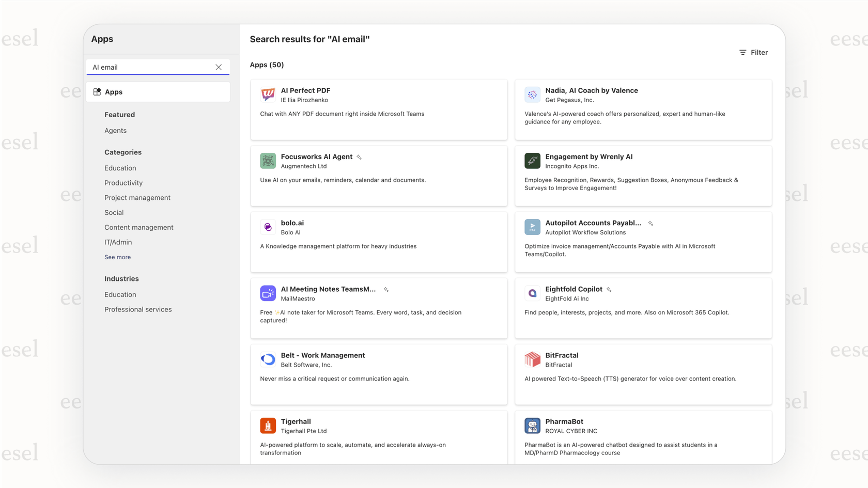This screenshot has height=488, width=868.
Task: Click the Autopilot Accounts Payable icon
Action: coord(532,227)
